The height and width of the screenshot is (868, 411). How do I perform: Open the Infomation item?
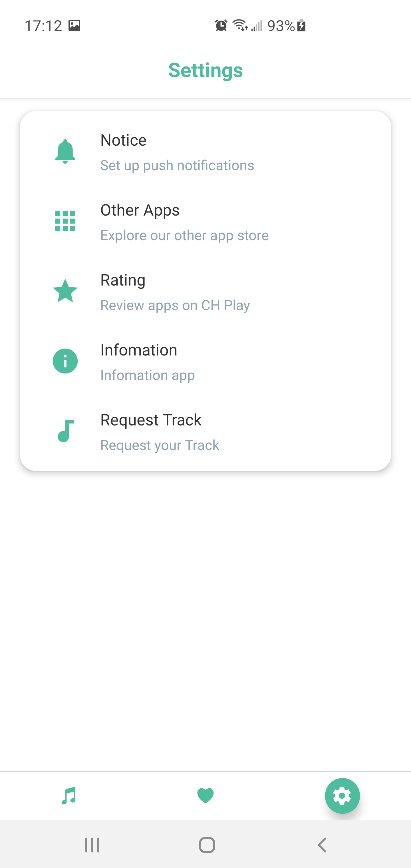pyautogui.click(x=205, y=362)
